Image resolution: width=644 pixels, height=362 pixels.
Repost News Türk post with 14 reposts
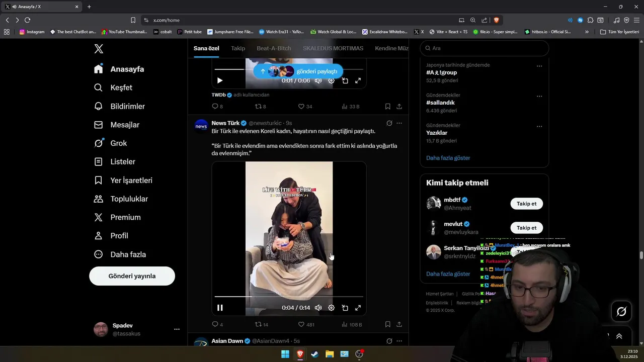pyautogui.click(x=261, y=325)
